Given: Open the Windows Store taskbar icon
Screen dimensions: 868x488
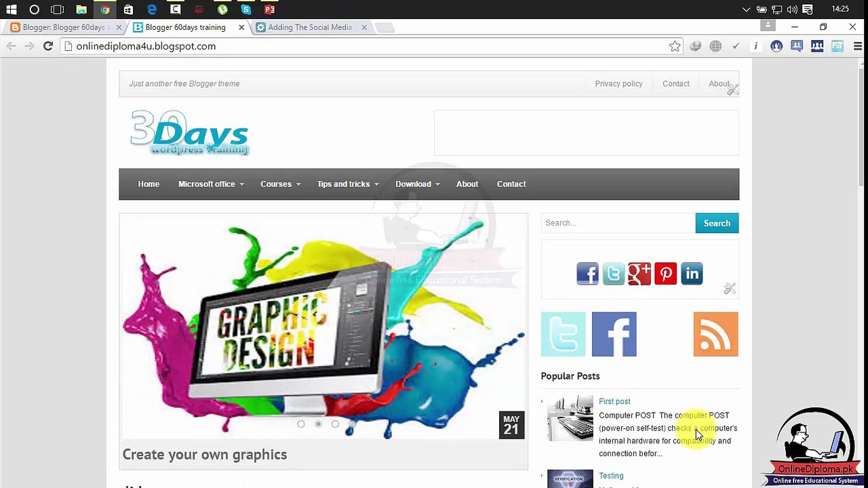Looking at the screenshot, I should 128,9.
